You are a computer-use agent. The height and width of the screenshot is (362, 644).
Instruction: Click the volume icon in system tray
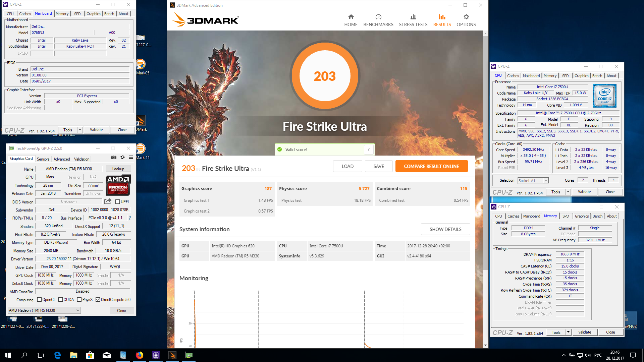tap(587, 355)
